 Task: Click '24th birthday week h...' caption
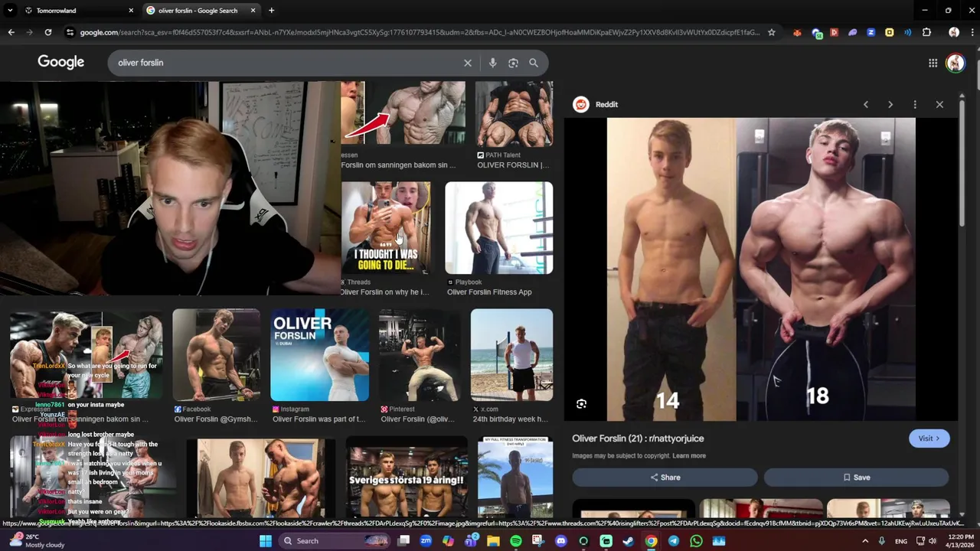pyautogui.click(x=510, y=419)
